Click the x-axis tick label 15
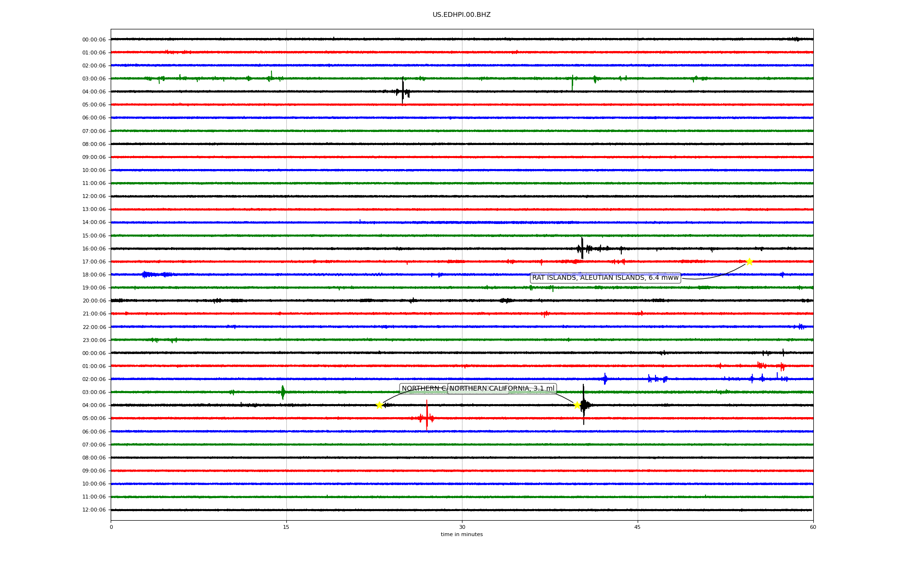Screen dimensions: 924x578 286,527
